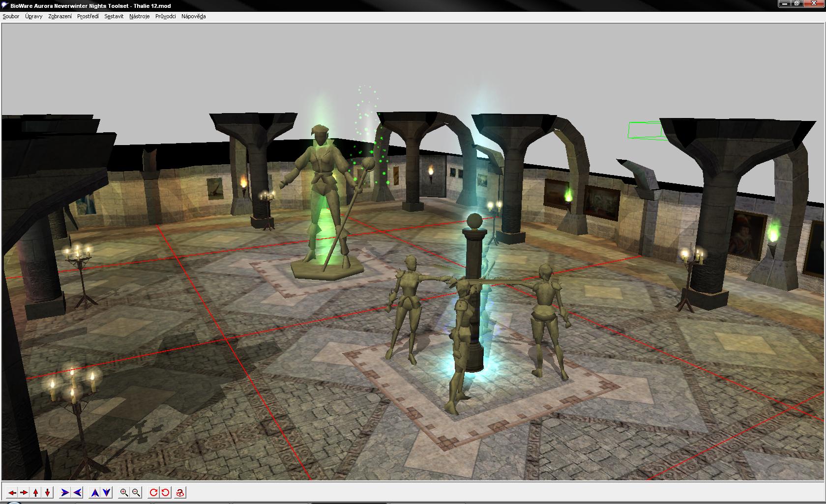Viewport: 826px width, 504px height.
Task: Pan camera right with red right arrow
Action: click(24, 493)
